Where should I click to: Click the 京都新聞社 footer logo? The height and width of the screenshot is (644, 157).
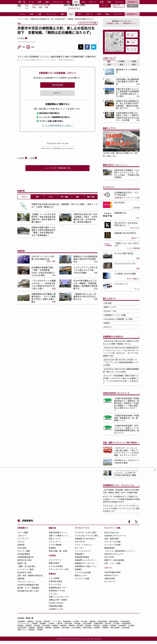25,520
